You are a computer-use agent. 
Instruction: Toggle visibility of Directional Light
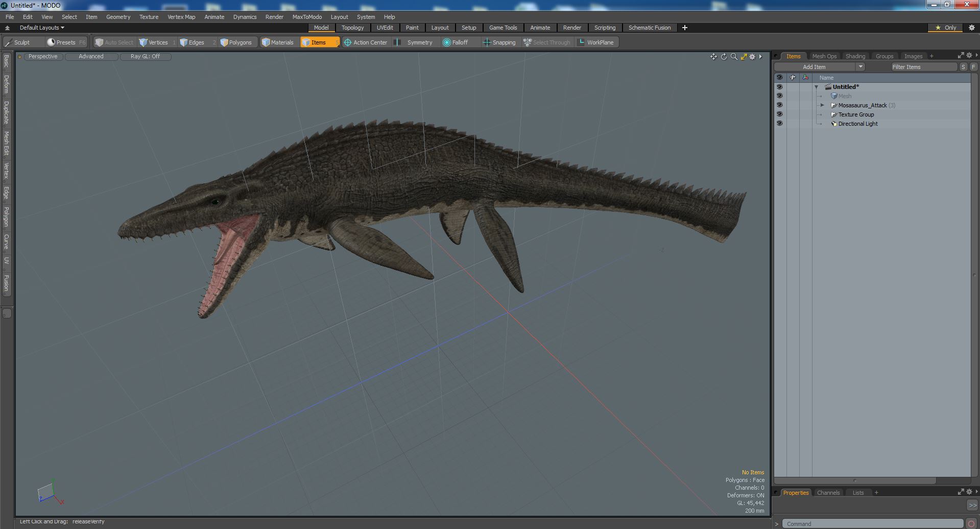point(779,124)
